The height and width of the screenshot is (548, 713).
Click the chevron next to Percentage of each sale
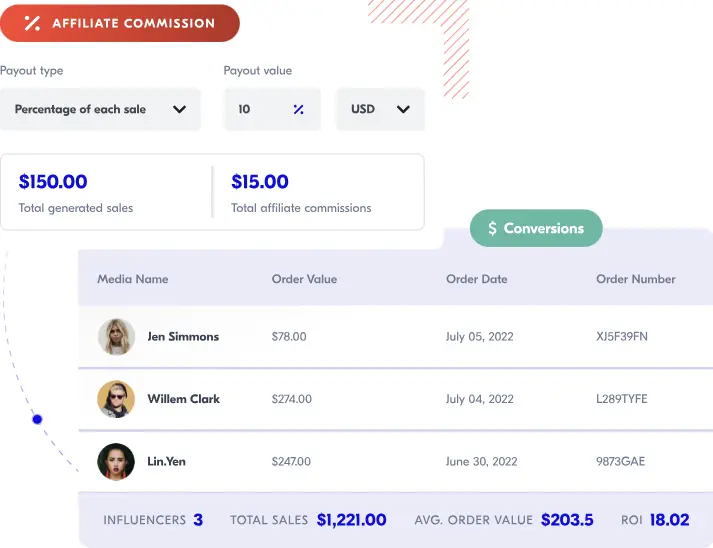click(180, 110)
